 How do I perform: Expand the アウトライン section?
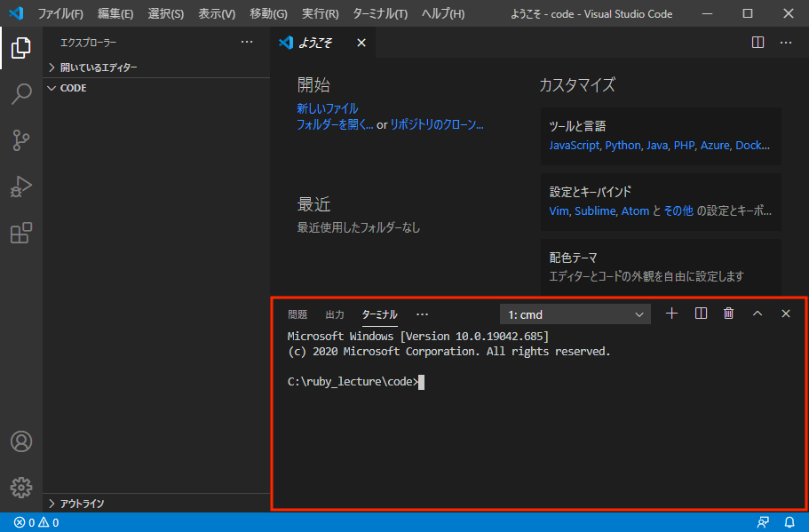(x=156, y=504)
